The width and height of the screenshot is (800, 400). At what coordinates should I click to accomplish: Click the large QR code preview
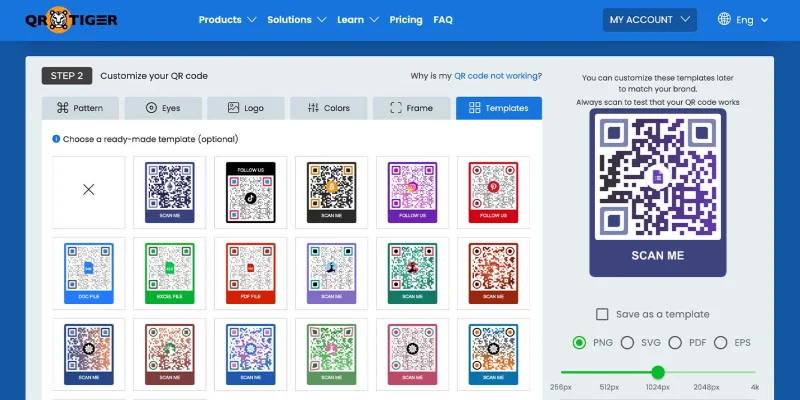658,192
